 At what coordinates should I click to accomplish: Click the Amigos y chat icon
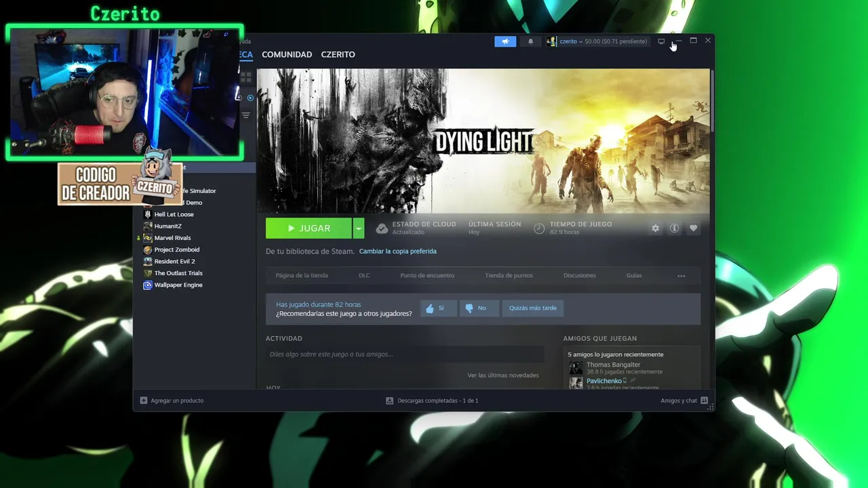[704, 401]
